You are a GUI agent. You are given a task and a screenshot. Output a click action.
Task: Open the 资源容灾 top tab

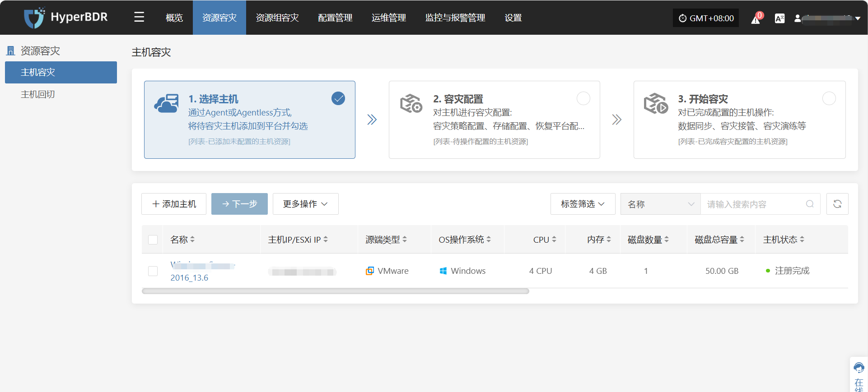point(219,18)
